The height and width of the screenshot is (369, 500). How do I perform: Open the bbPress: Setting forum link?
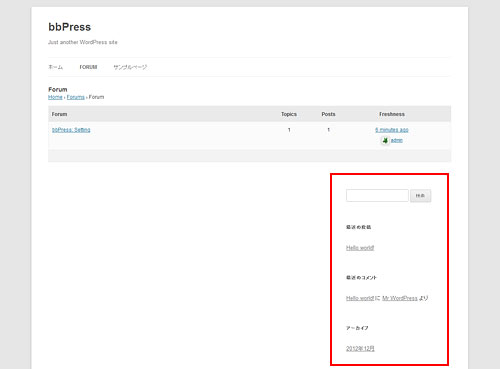click(71, 130)
